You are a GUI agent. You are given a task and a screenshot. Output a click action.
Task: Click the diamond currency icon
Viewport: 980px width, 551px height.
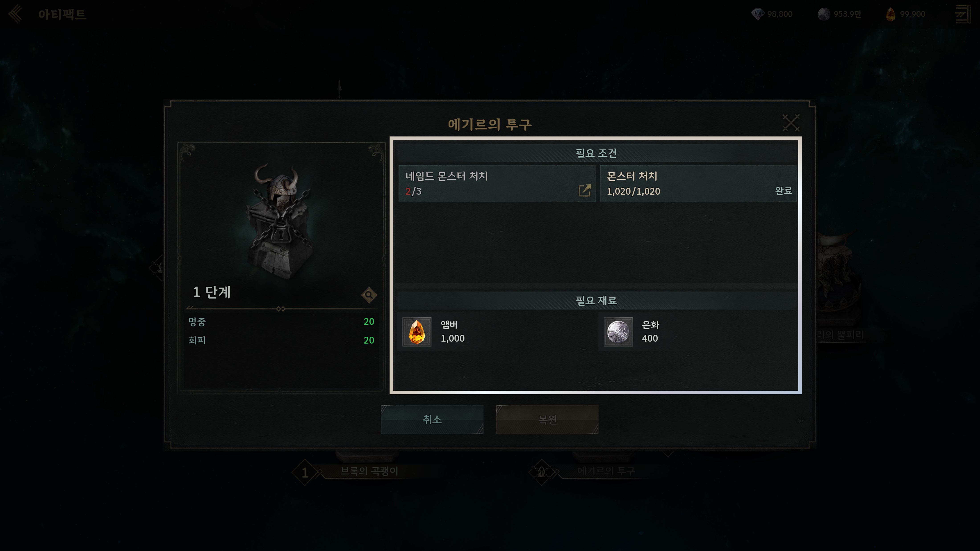click(757, 14)
